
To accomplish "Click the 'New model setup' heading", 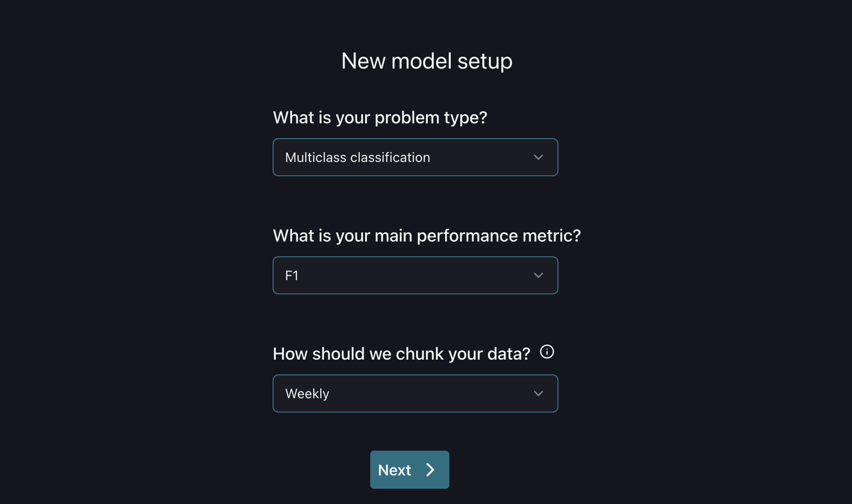I will coord(426,61).
